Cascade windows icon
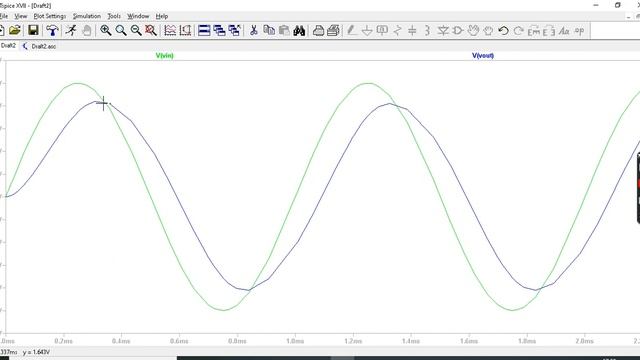Screen dimensions: 640x360 pos(219,30)
